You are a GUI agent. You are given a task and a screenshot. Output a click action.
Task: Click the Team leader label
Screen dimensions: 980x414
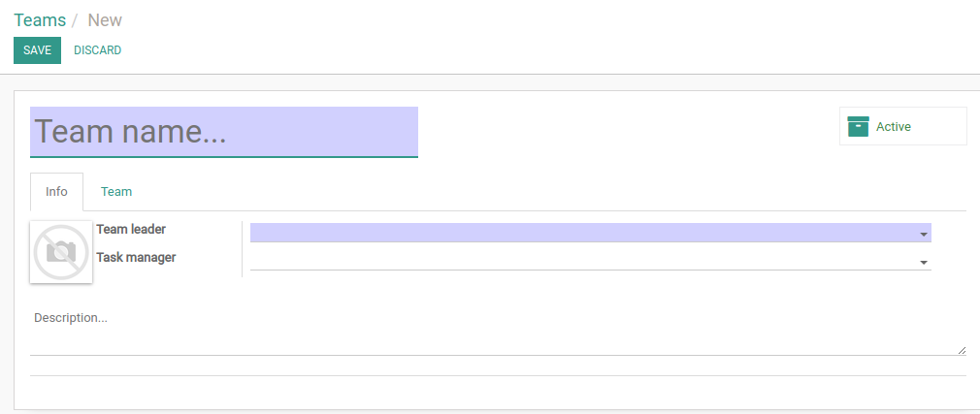click(x=131, y=229)
